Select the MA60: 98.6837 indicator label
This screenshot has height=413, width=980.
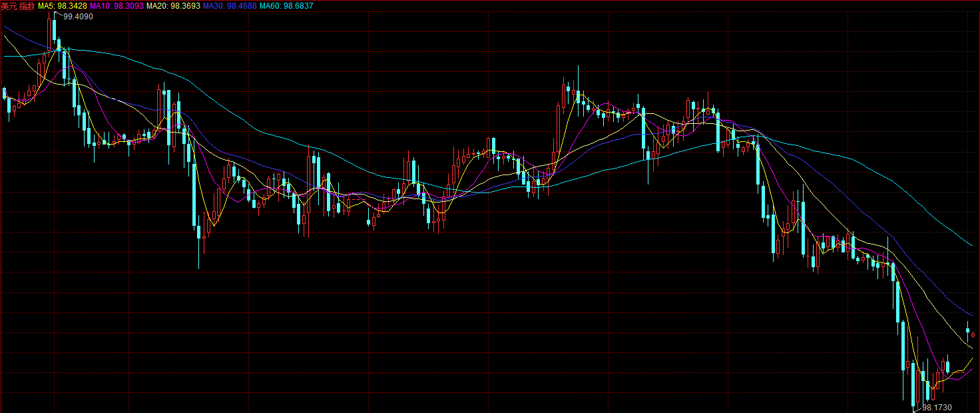click(x=286, y=5)
